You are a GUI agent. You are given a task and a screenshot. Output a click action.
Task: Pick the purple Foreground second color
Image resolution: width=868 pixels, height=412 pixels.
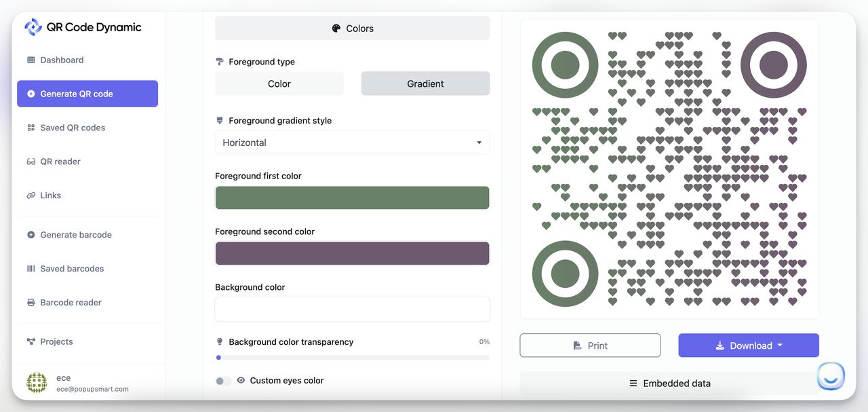(352, 253)
